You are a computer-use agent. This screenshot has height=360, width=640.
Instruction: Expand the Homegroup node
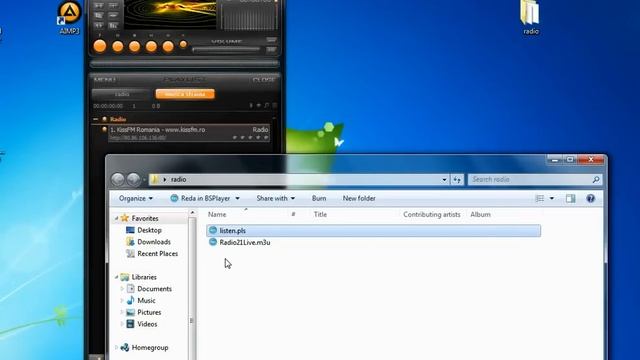tap(116, 347)
